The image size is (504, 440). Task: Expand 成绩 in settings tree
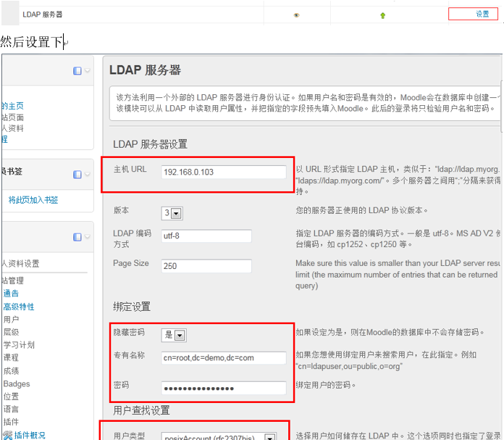11,371
